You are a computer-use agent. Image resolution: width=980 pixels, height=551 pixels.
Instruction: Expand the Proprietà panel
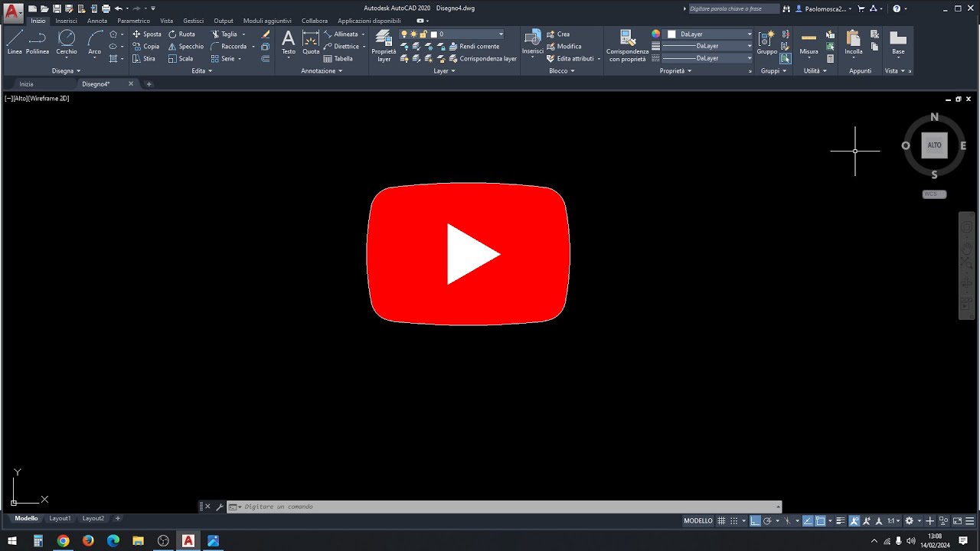pyautogui.click(x=676, y=71)
